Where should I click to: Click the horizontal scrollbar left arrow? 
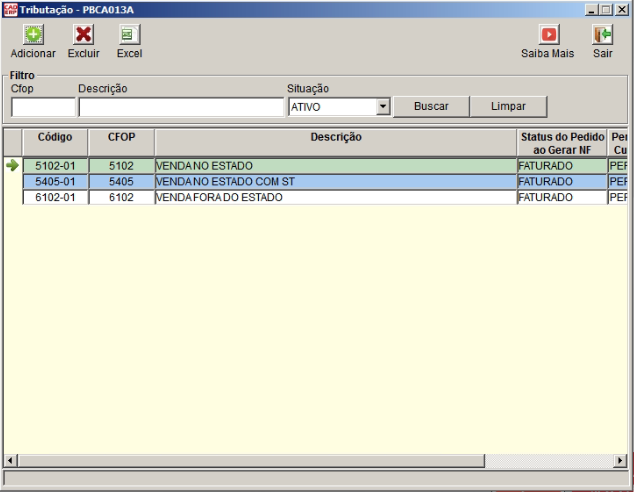[x=11, y=460]
